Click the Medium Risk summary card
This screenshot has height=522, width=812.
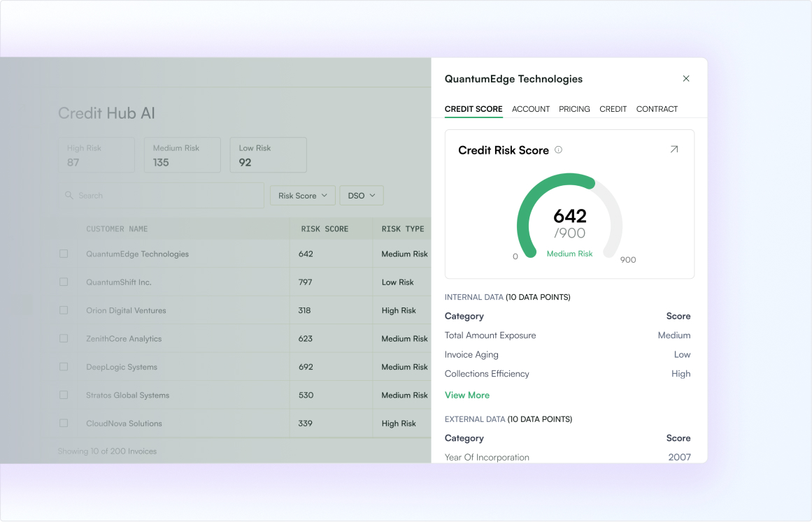[x=183, y=154]
